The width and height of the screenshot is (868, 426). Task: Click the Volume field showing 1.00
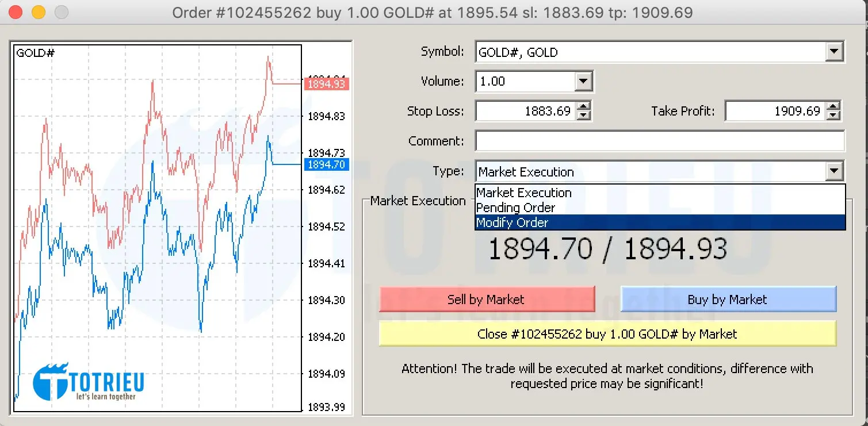[x=534, y=82]
